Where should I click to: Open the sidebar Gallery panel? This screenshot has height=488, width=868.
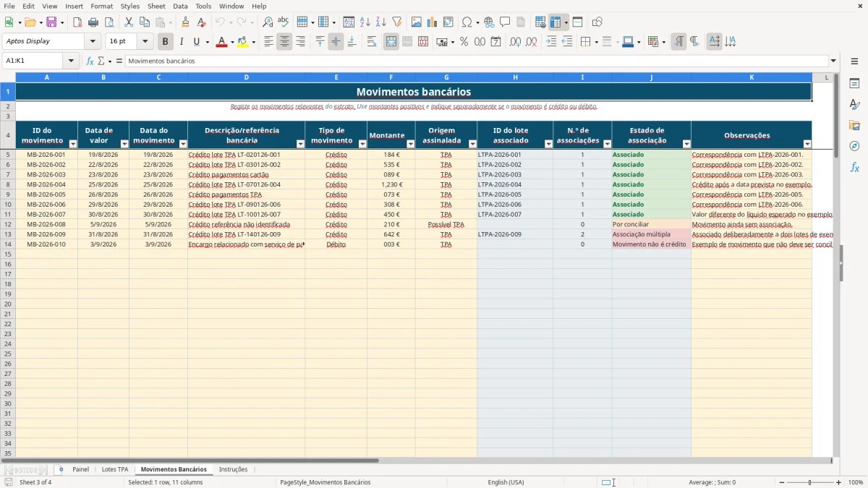[x=854, y=125]
